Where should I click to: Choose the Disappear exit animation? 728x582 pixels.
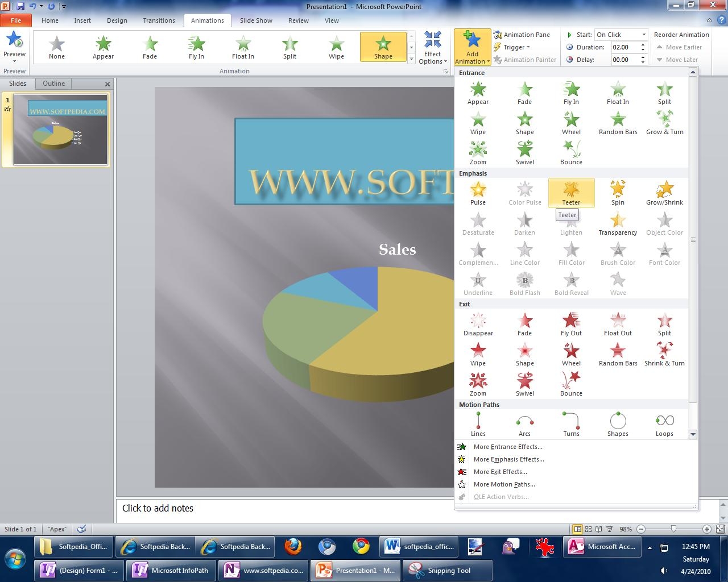pyautogui.click(x=478, y=324)
